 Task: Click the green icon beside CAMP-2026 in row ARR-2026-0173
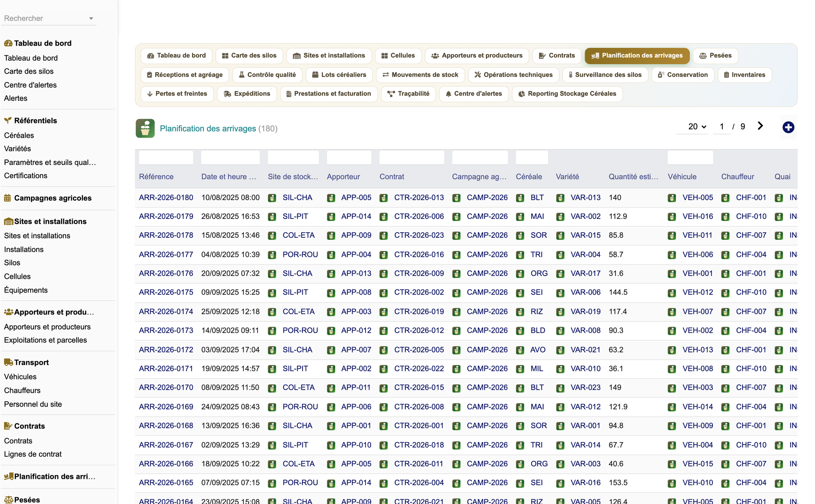coord(457,331)
